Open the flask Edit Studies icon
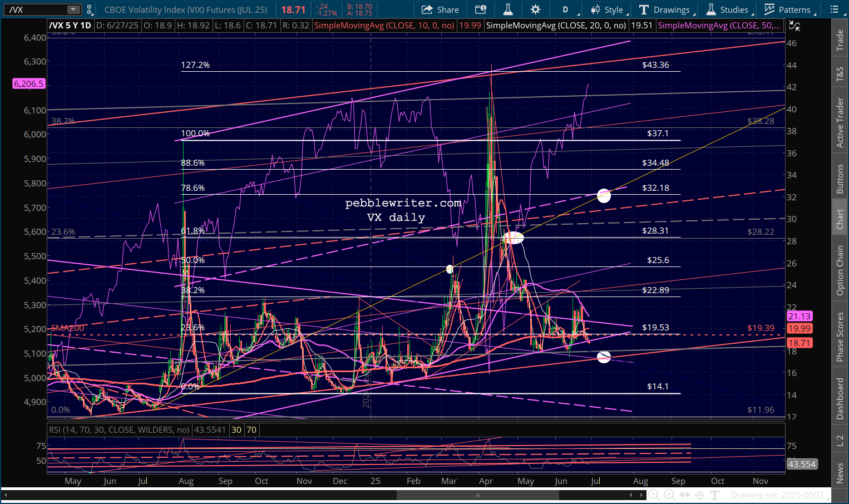The height and width of the screenshot is (504, 849). pos(507,9)
